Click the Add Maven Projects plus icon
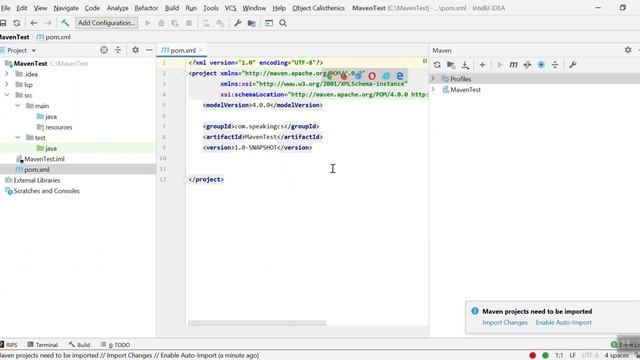Screen dimensions: 640x360 coord(482,65)
